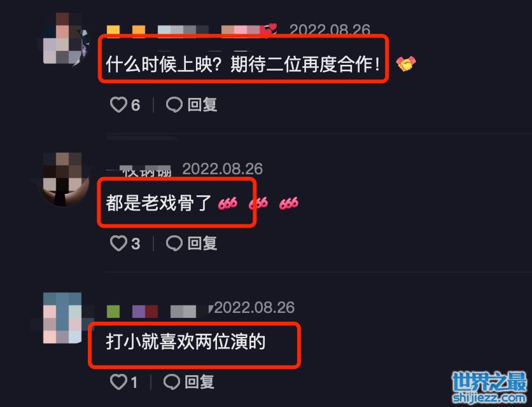532x407 pixels.
Task: Click reply bubble icon under third comment
Action: pyautogui.click(x=172, y=382)
